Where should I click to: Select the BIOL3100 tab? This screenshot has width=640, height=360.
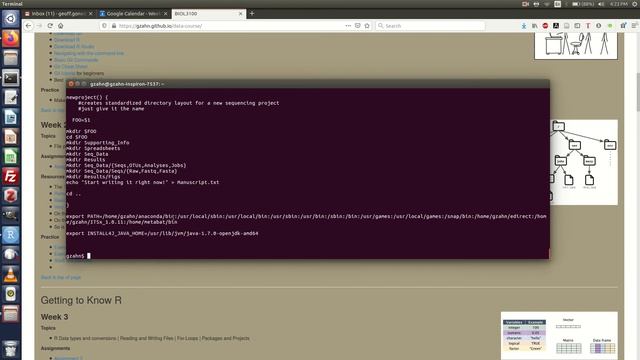209,13
